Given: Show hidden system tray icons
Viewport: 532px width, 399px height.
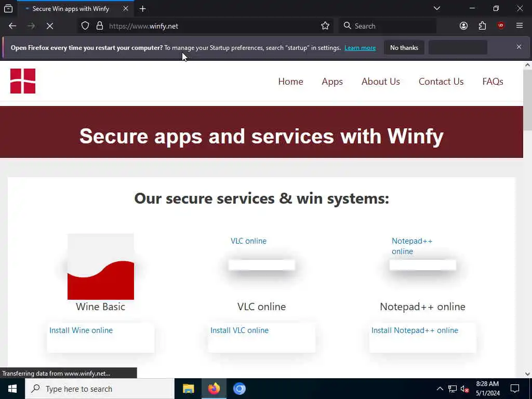Looking at the screenshot, I should point(440,389).
